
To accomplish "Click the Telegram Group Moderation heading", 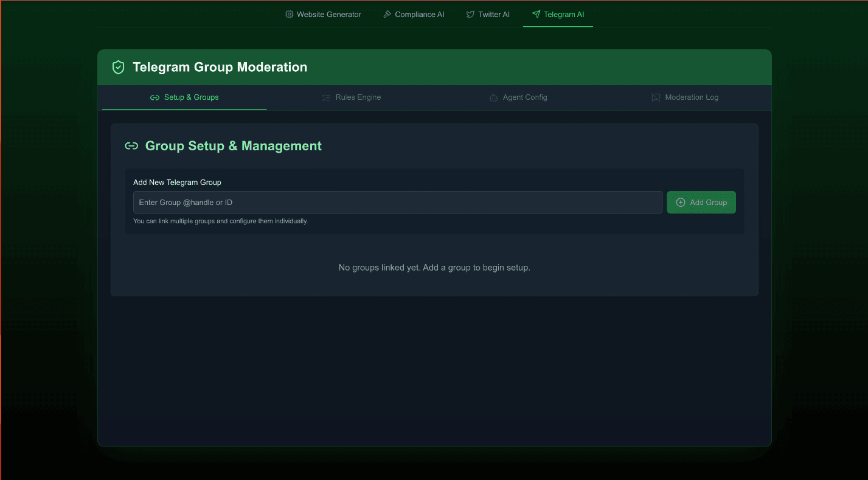I will point(220,68).
